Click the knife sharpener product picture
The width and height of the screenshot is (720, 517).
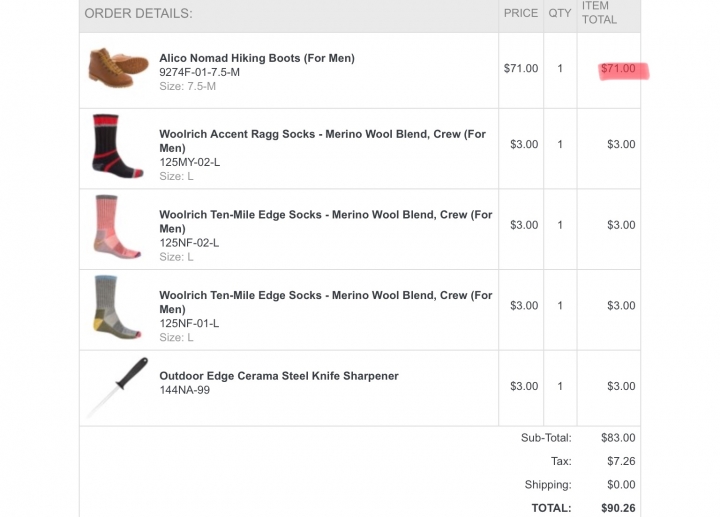[x=118, y=387]
